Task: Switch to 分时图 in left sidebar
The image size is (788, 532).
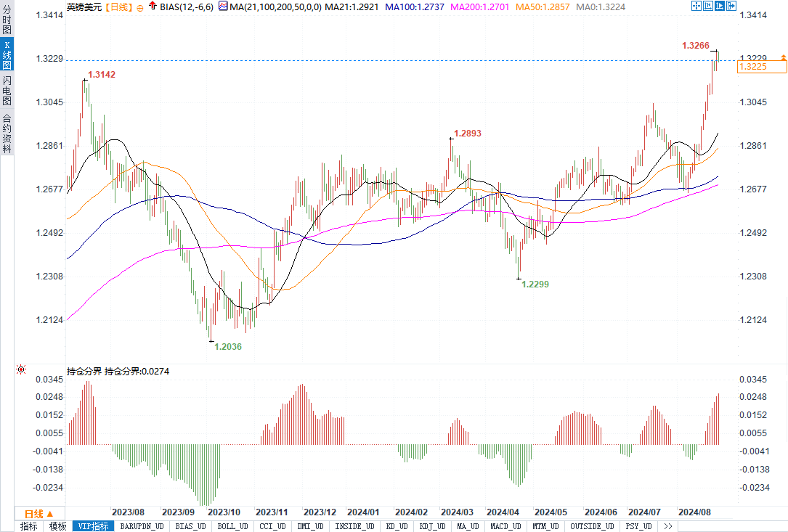Action: click(7, 19)
